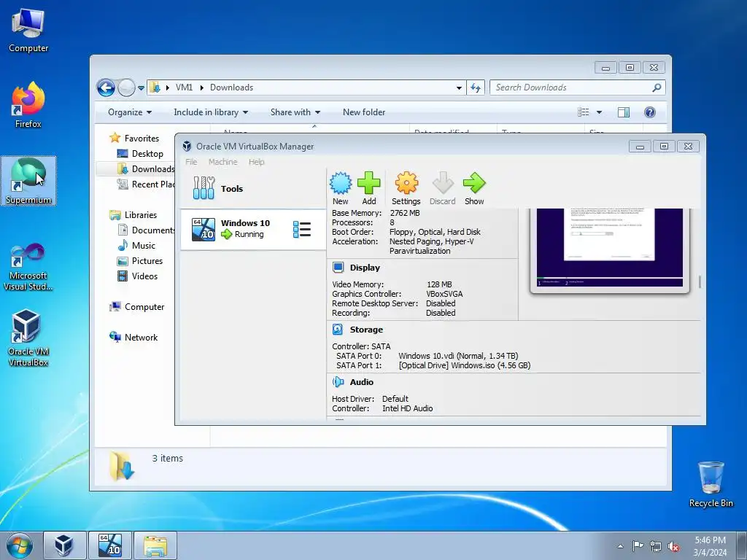Click the Audio section heading
The width and height of the screenshot is (747, 560).
(362, 382)
